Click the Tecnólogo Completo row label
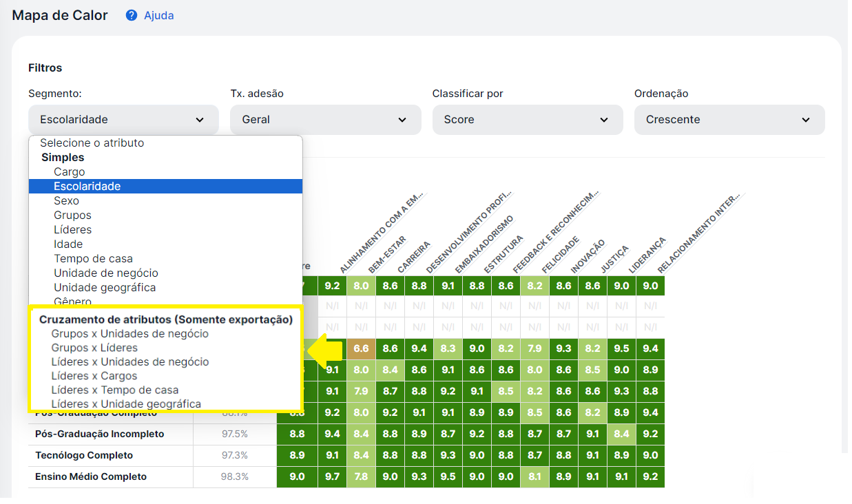The width and height of the screenshot is (852, 504). (x=84, y=456)
